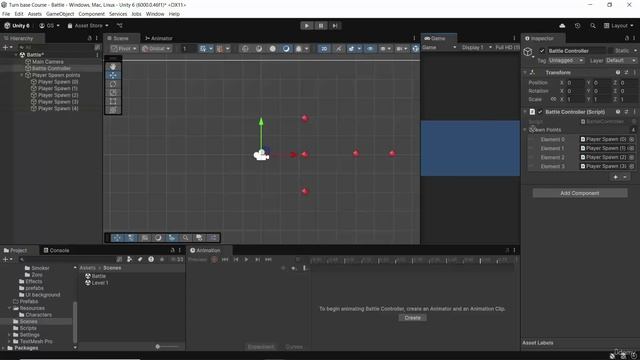Open Scene camera settings dropdown
This screenshot has width=640, height=360.
(x=402, y=49)
